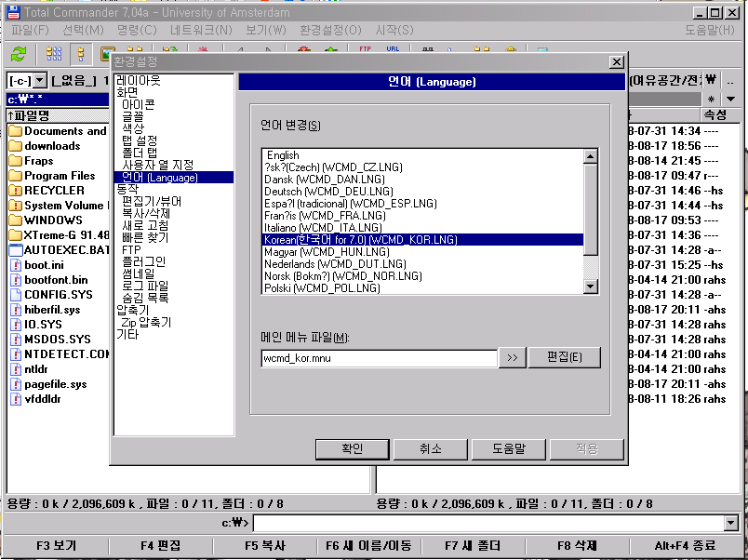Select 폴더 탭 settings page
The height and width of the screenshot is (560, 748).
(140, 153)
